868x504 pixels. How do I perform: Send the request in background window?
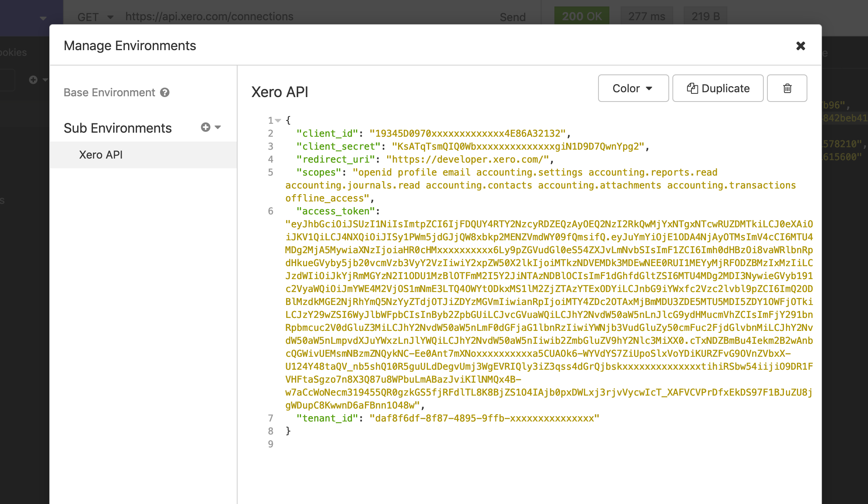pos(512,17)
